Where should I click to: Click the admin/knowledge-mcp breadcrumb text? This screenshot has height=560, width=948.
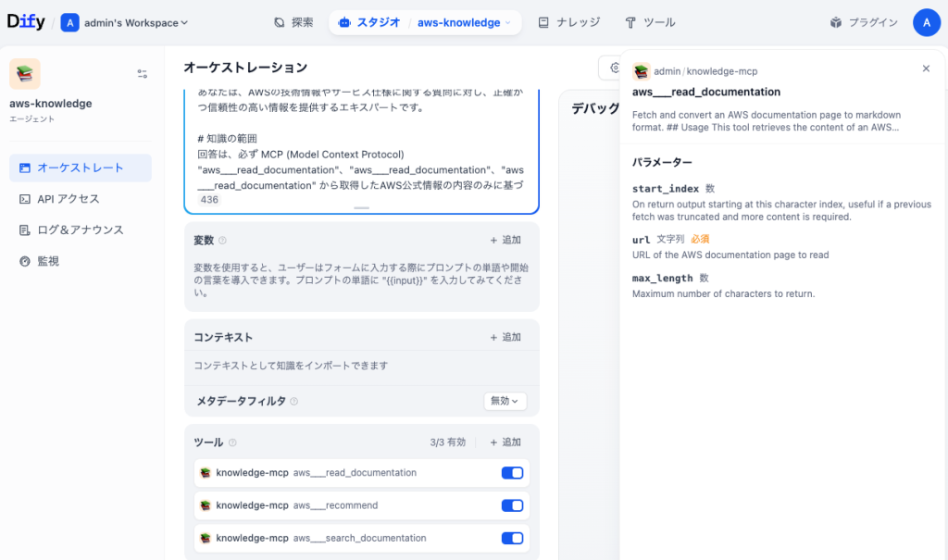coord(705,71)
